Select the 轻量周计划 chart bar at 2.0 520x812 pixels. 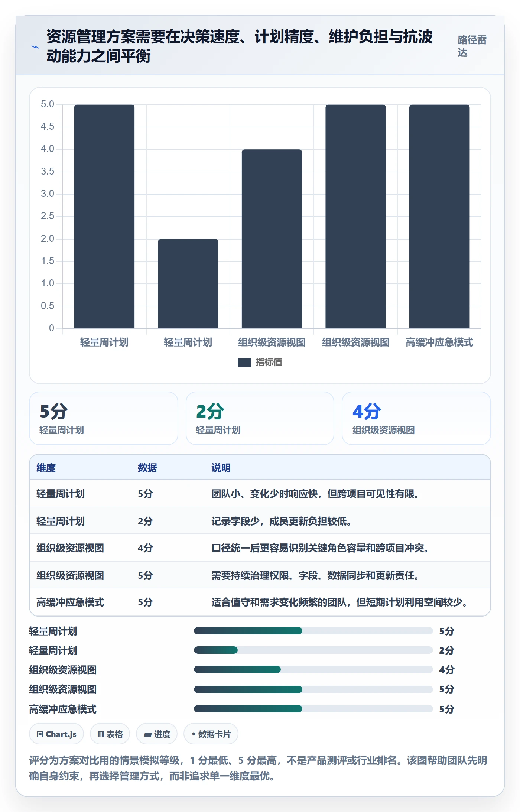click(188, 284)
